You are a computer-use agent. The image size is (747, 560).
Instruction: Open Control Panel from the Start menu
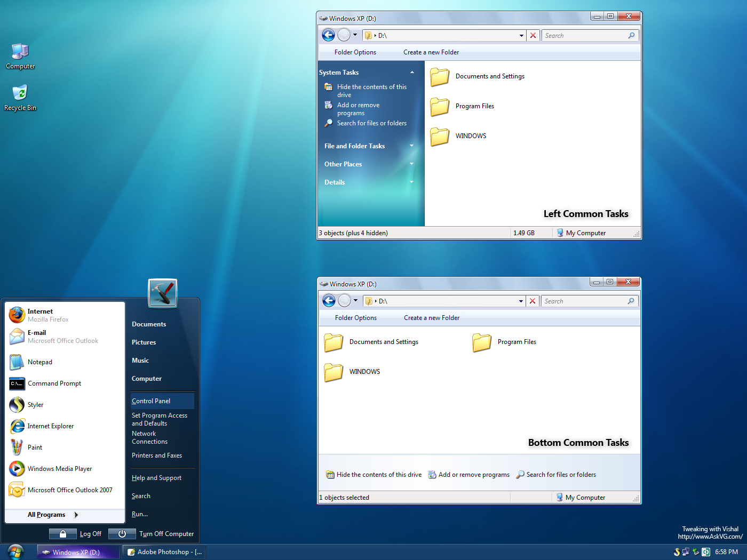(x=152, y=401)
